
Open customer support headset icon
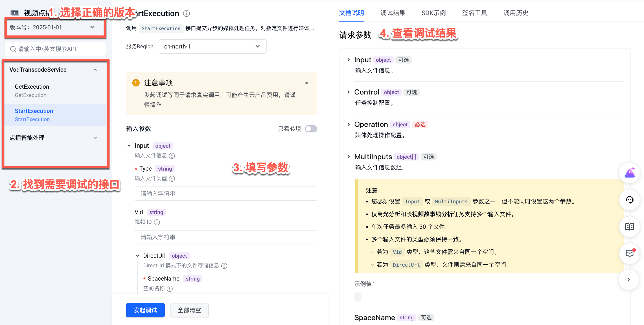629,200
